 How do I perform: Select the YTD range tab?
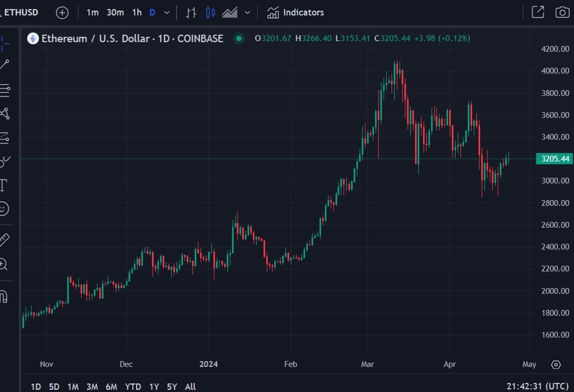coord(132,386)
